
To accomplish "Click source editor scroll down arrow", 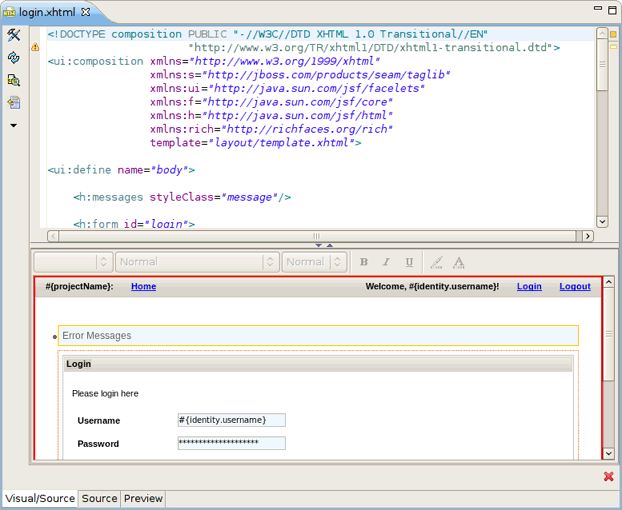I will (x=602, y=222).
